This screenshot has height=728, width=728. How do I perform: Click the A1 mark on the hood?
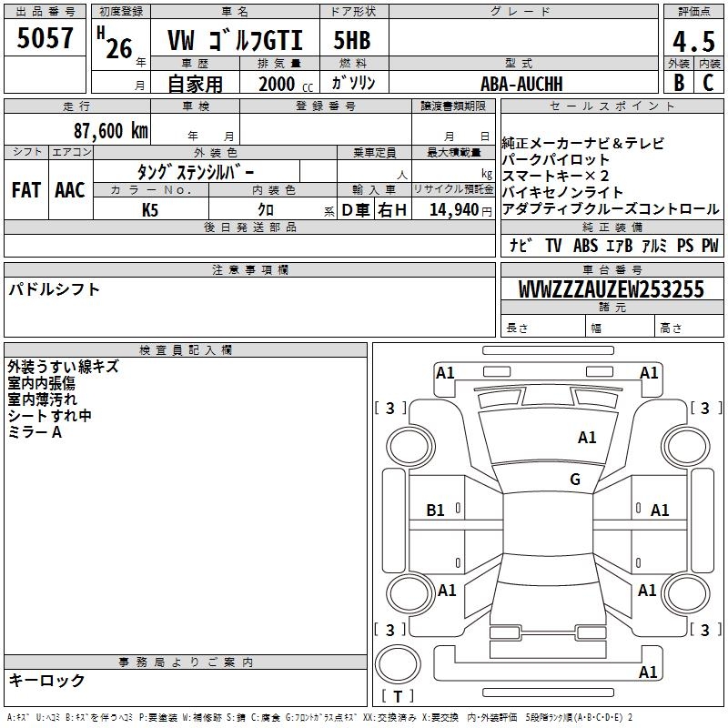(587, 438)
